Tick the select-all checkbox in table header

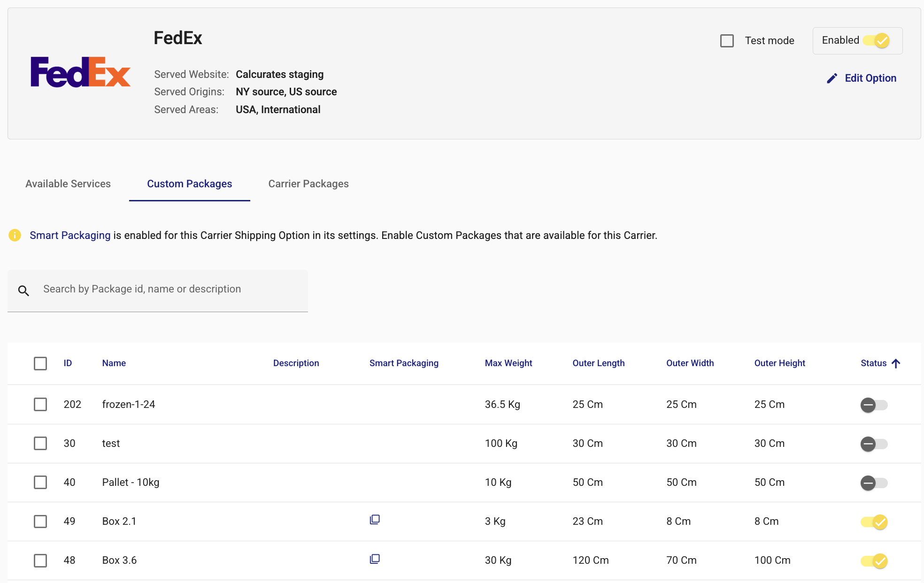[40, 363]
